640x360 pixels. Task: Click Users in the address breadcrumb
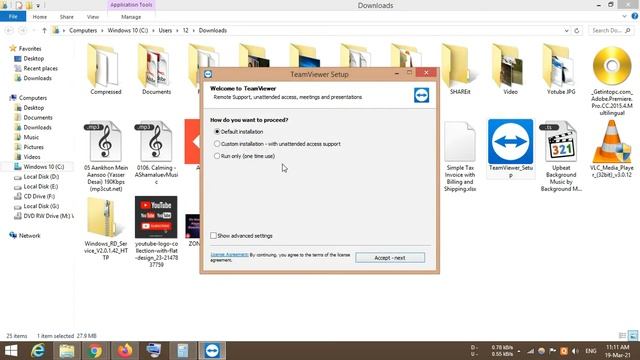[165, 31]
